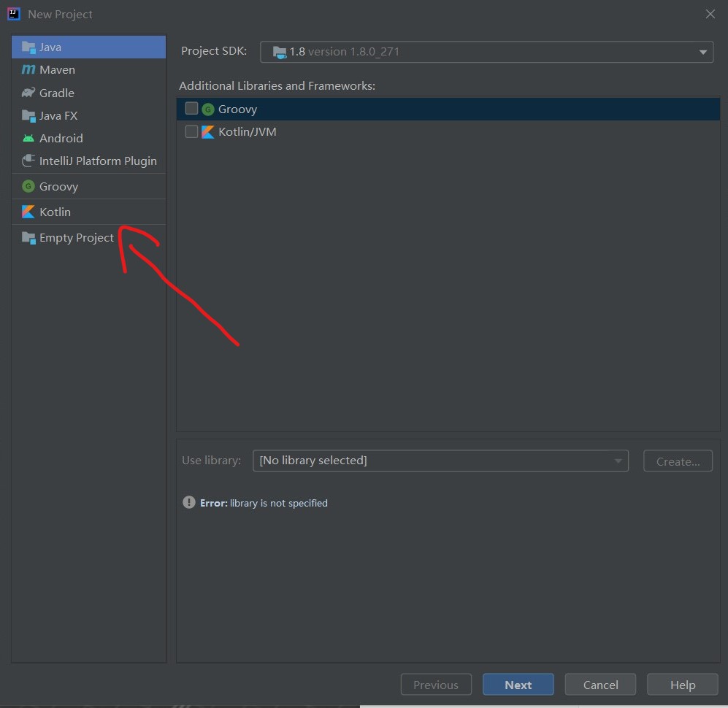Click the 'New Project' window title
Image resolution: width=728 pixels, height=708 pixels.
pos(60,15)
